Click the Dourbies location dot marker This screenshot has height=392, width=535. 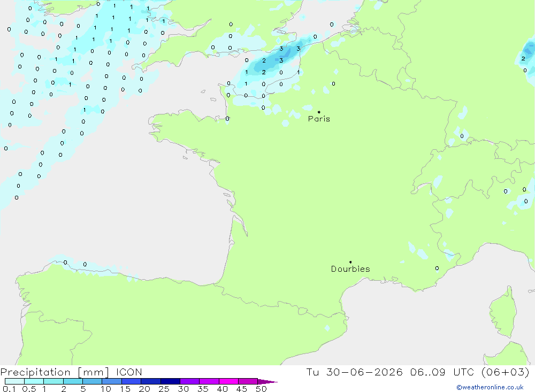coord(350,262)
